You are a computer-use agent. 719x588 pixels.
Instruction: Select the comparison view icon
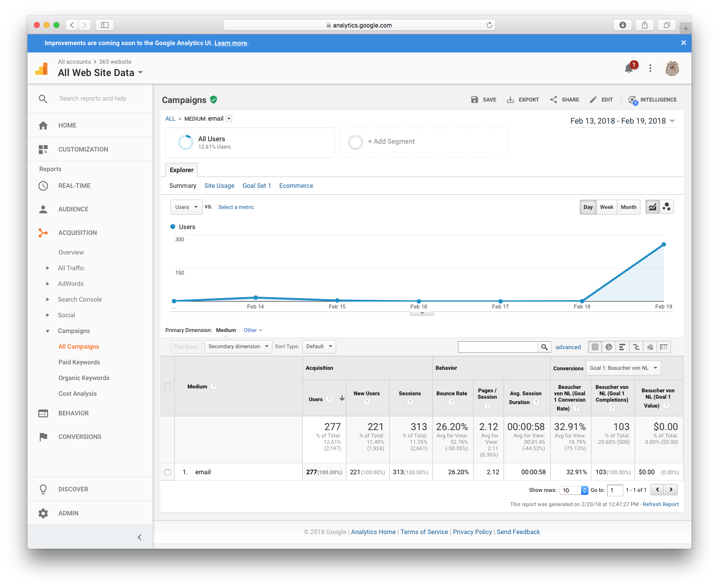636,347
